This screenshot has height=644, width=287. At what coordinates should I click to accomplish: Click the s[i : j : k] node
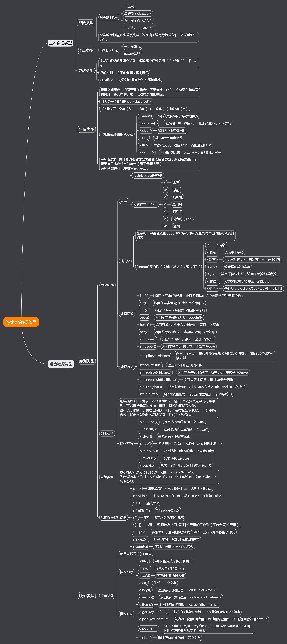139,532
